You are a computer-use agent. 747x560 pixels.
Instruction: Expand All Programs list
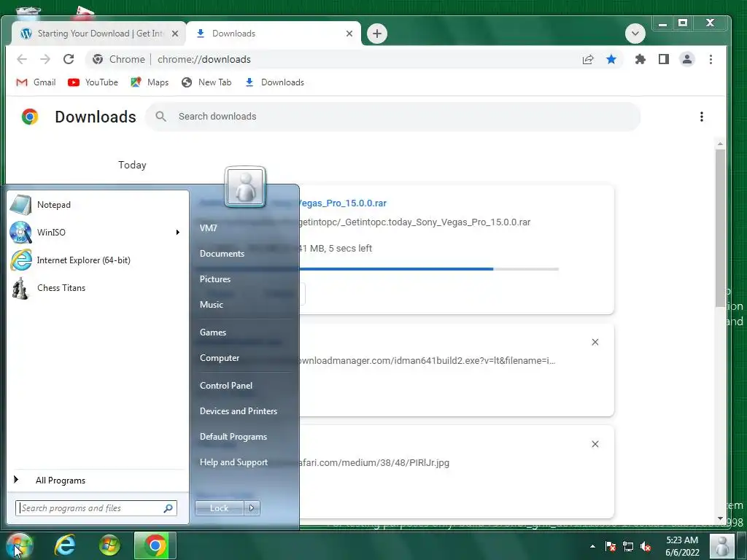pyautogui.click(x=98, y=480)
